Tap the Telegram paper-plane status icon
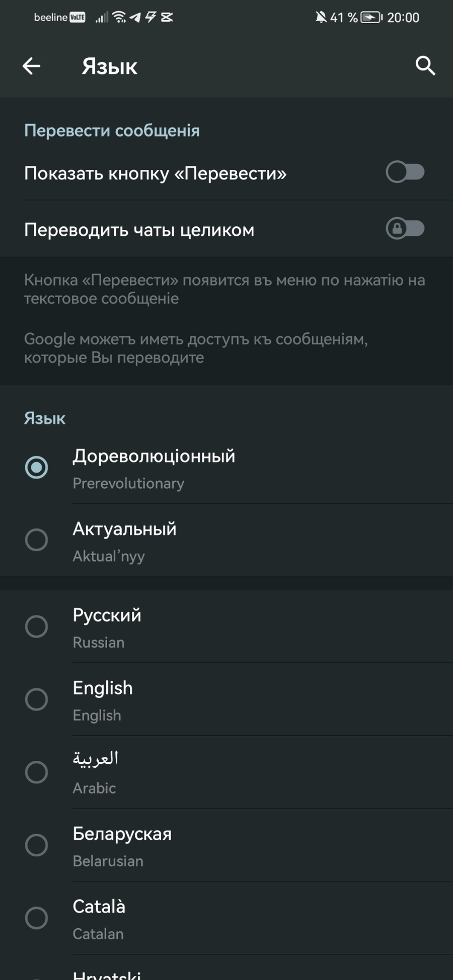453x980 pixels. click(x=135, y=18)
